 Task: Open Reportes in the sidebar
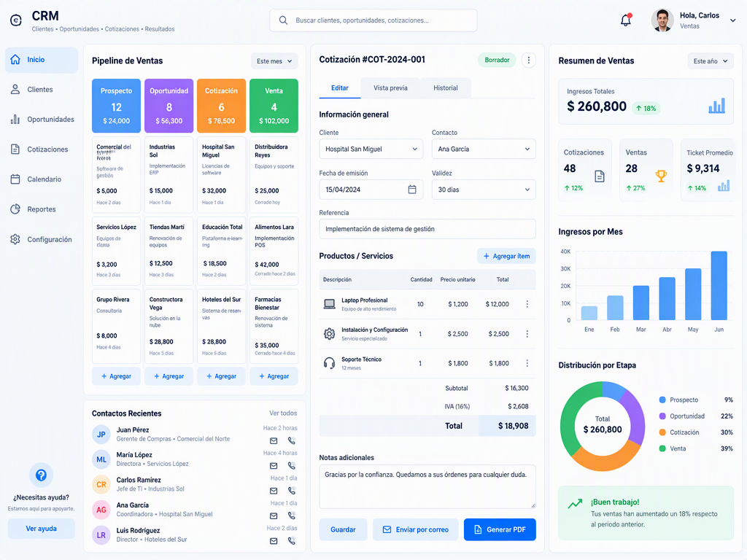pyautogui.click(x=42, y=209)
